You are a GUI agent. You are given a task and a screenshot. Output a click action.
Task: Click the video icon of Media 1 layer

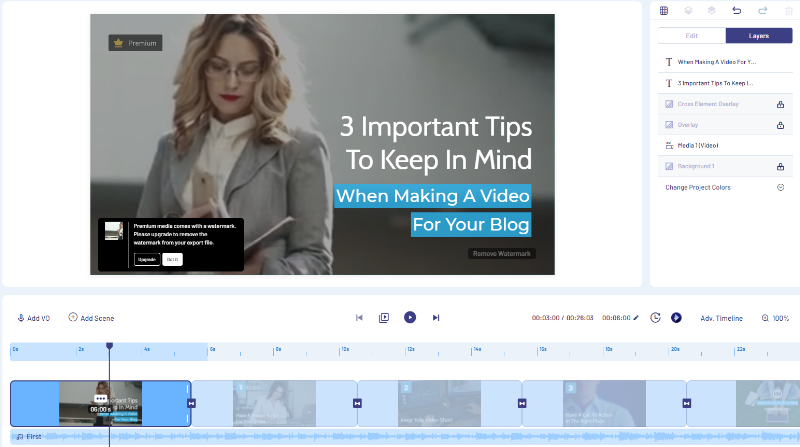669,145
